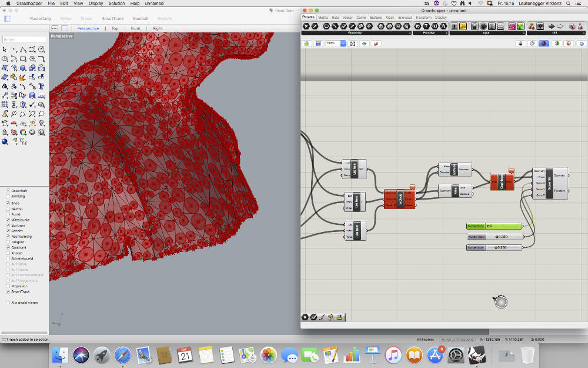This screenshot has height=368, width=588.
Task: Toggle the Gumball button in Rhino toolbar
Action: [x=141, y=18]
